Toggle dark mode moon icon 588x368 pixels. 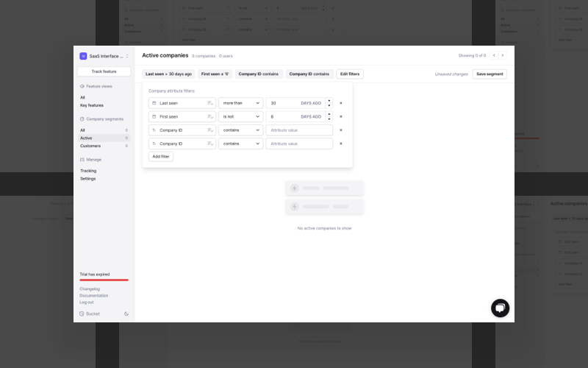(x=126, y=314)
